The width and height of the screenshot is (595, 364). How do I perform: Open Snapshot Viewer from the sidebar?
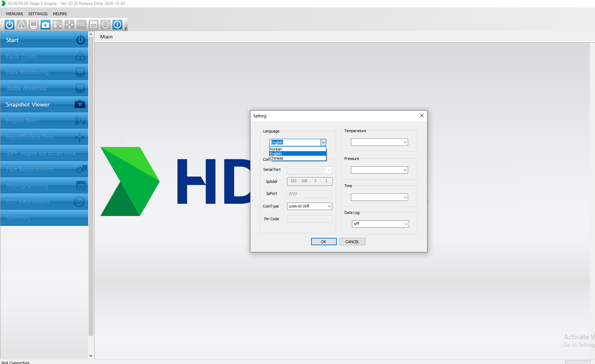point(44,105)
